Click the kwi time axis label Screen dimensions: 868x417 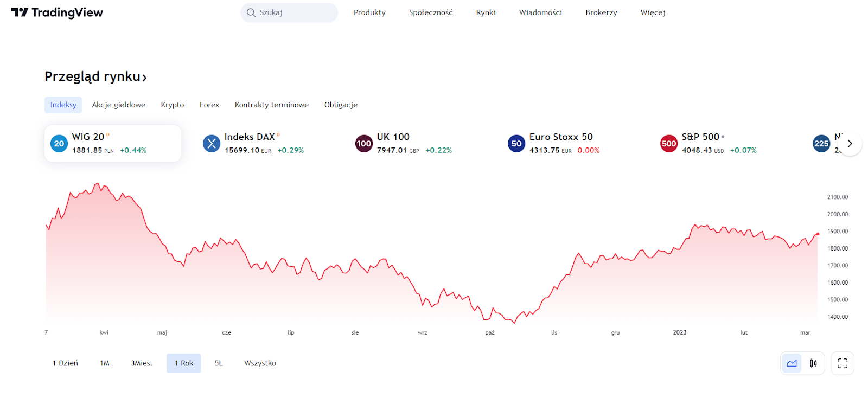pyautogui.click(x=104, y=332)
